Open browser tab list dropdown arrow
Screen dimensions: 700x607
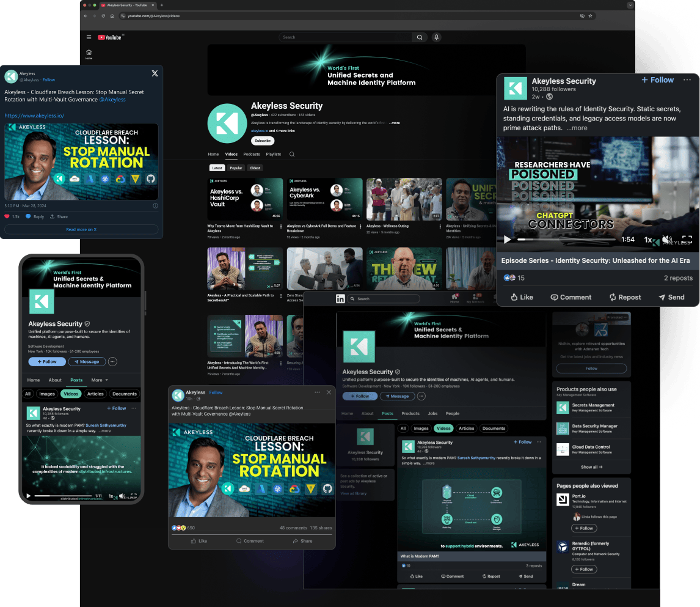click(x=630, y=6)
